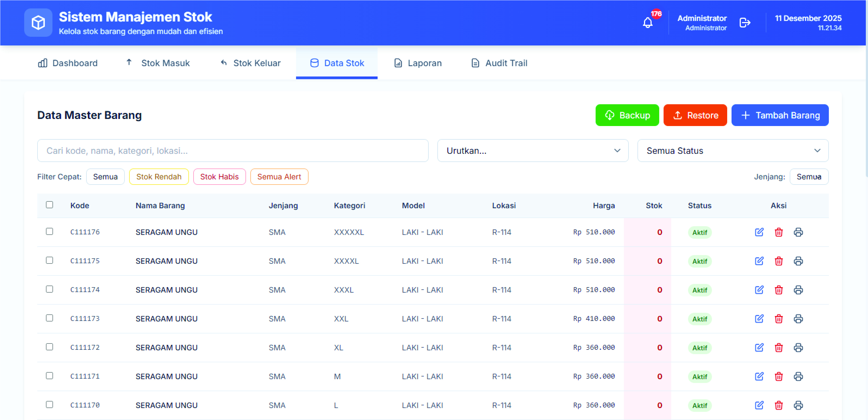This screenshot has height=420, width=868.
Task: Go to the Audit Trail tab
Action: pyautogui.click(x=499, y=63)
